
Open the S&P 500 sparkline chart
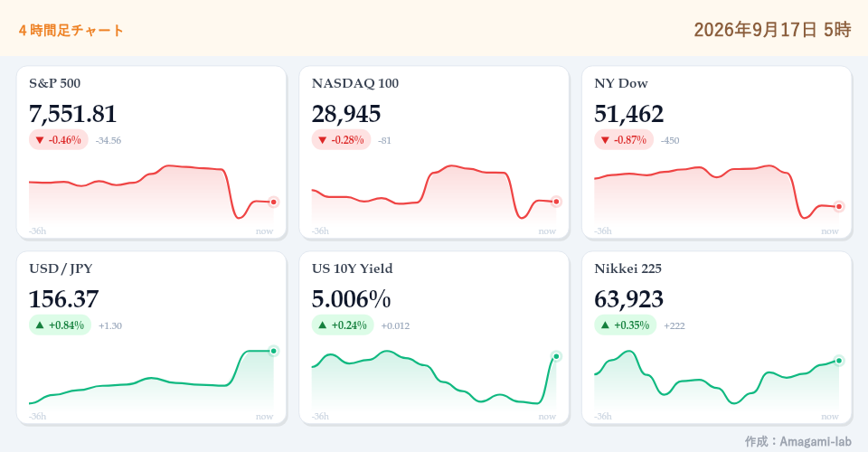[151, 195]
